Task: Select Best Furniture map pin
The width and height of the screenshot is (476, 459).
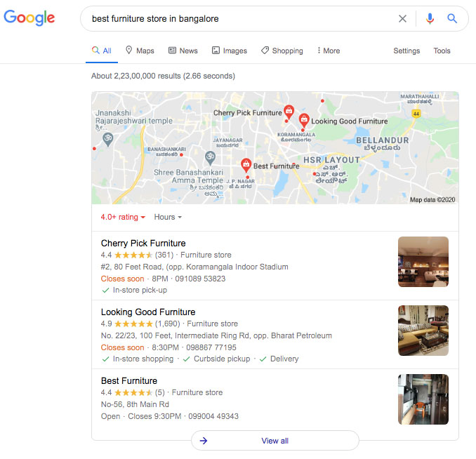Action: point(246,165)
